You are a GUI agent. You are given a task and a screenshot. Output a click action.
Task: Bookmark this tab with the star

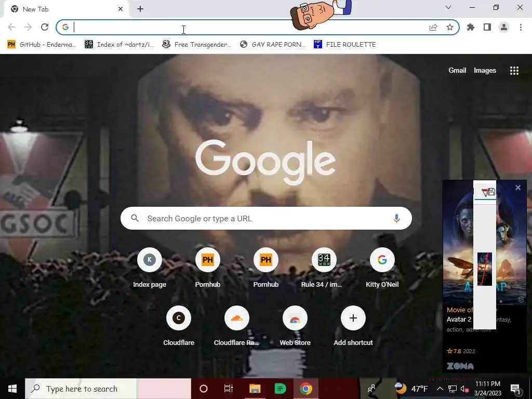click(x=450, y=28)
